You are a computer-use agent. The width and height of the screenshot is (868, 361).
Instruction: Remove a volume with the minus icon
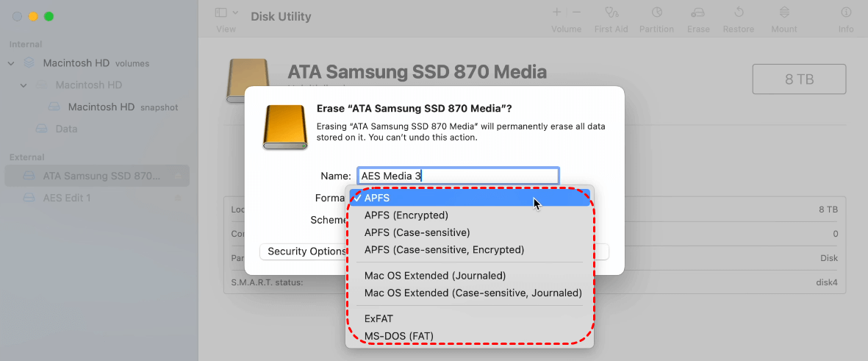coord(576,12)
